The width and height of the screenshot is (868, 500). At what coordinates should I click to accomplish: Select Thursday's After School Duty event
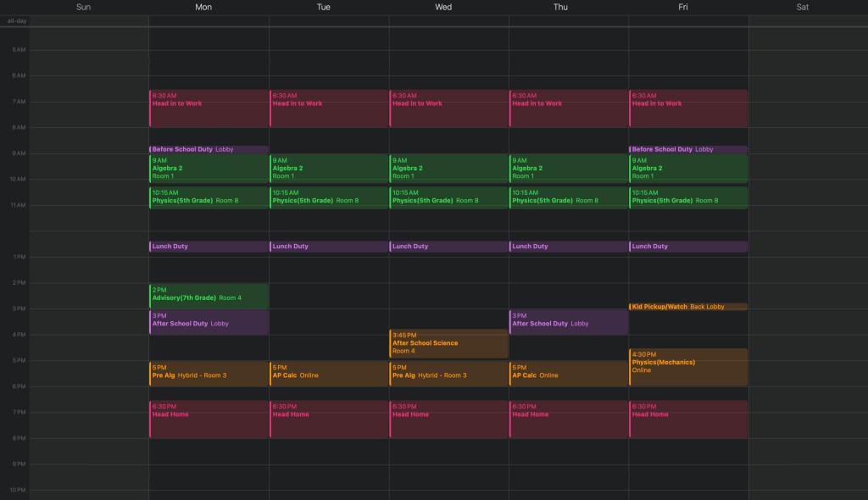click(568, 322)
